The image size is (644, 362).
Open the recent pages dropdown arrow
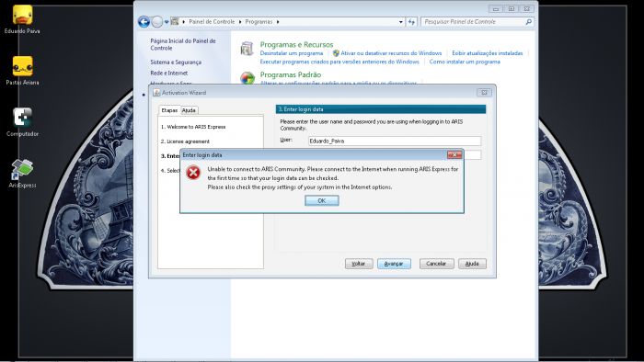[167, 22]
